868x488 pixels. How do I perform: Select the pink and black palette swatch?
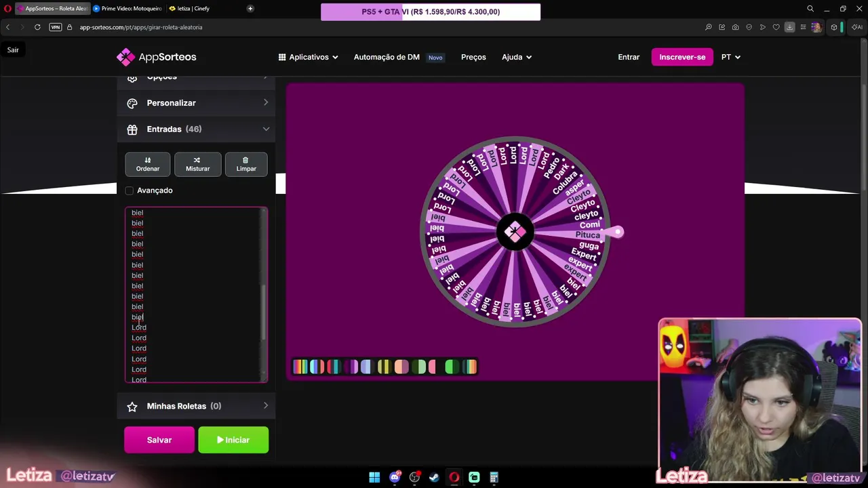[x=436, y=367]
